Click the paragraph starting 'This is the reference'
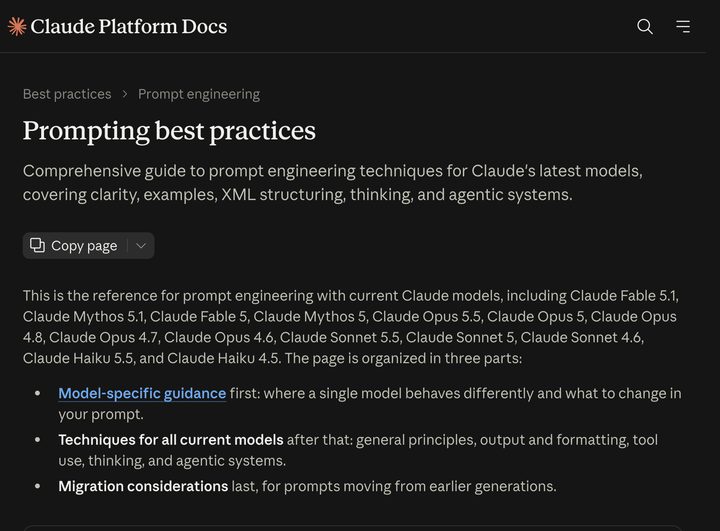720x531 pixels. click(x=351, y=327)
